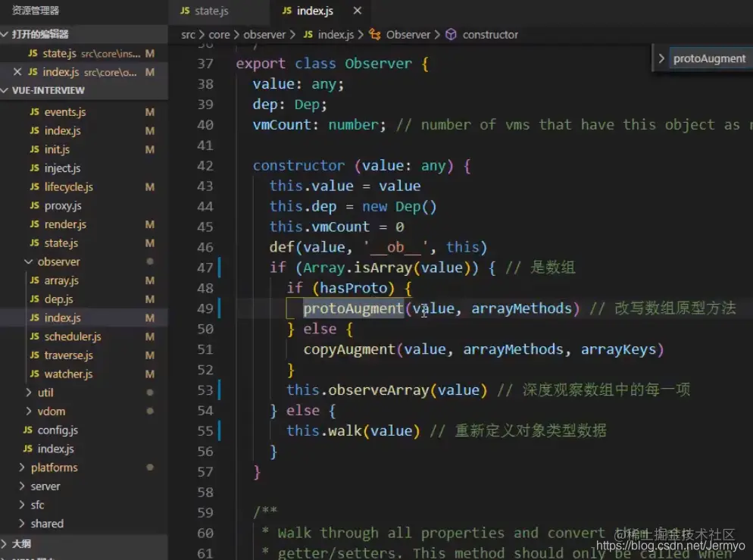The height and width of the screenshot is (560, 753).
Task: Expand the sfc folder
Action: 22,505
